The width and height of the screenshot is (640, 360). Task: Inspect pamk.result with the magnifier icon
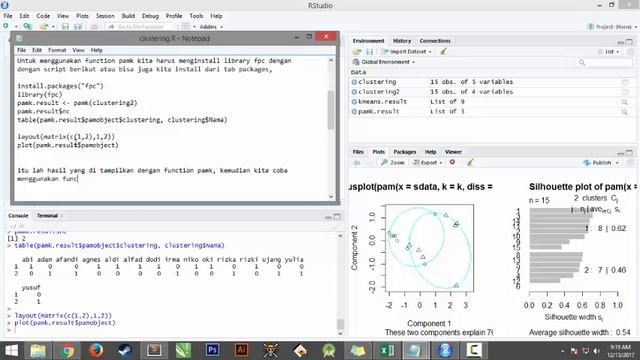625,112
